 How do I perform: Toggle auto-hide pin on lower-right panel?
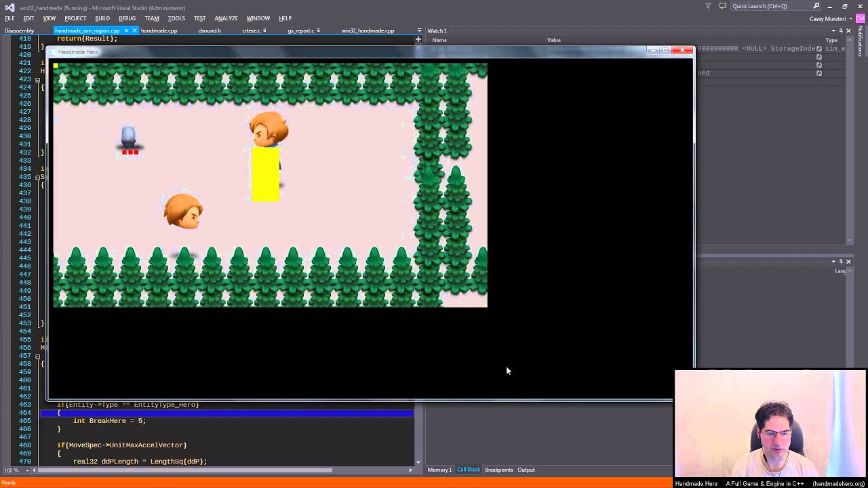(841, 262)
